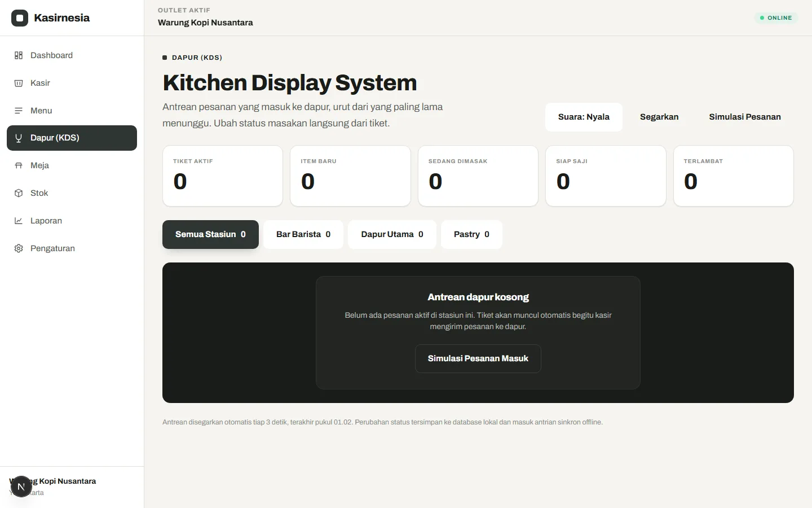Click the Kasir register icon
This screenshot has height=508, width=812.
coord(19,83)
